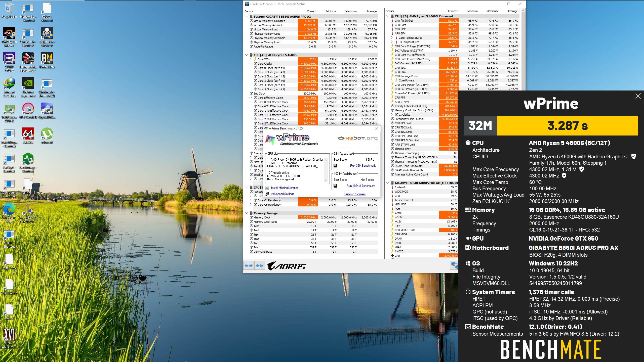Collapse the Memory Timings group
This screenshot has height=362, width=644.
247,213
